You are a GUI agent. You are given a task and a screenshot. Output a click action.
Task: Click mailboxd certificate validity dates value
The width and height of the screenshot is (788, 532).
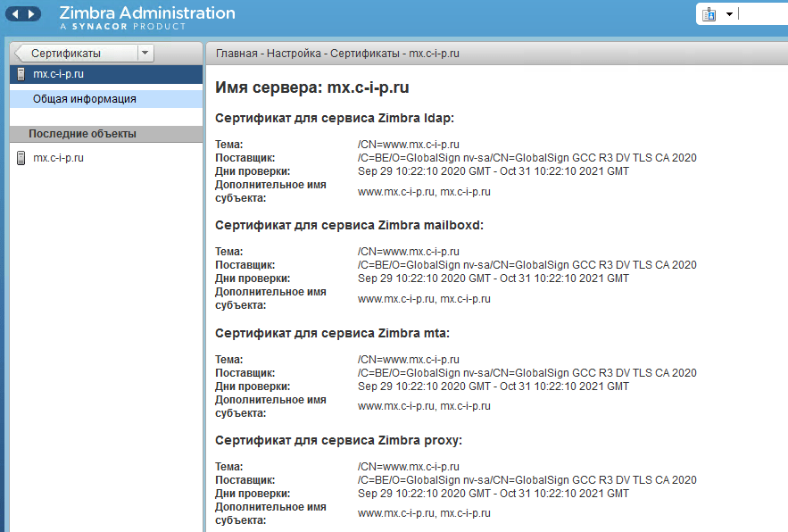[494, 278]
